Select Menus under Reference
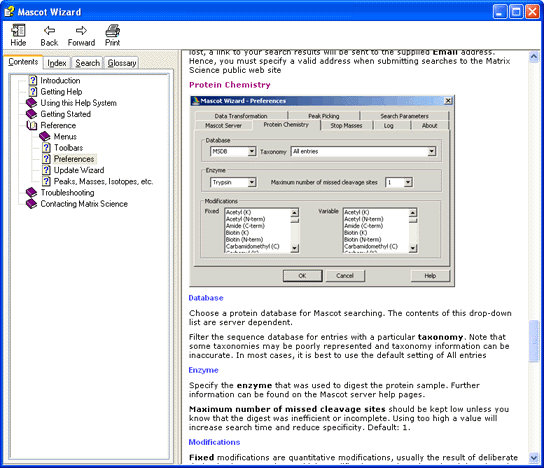Image resolution: width=544 pixels, height=468 pixels. point(65,136)
